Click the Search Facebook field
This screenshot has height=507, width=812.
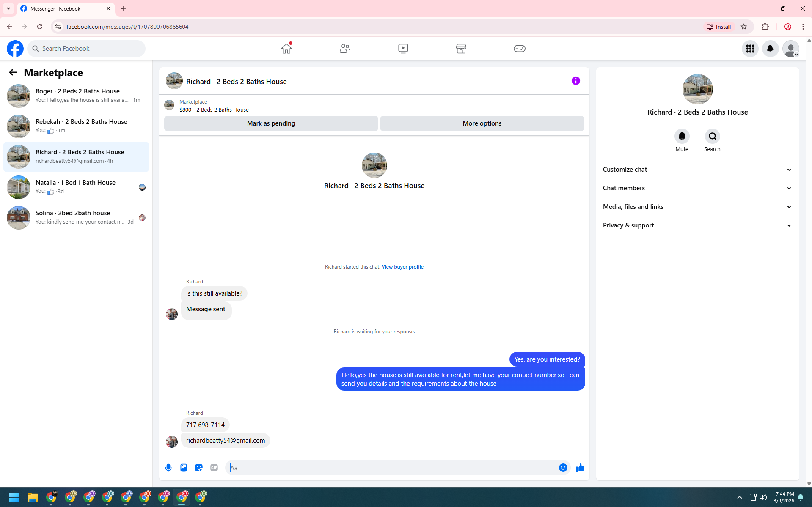pyautogui.click(x=86, y=49)
